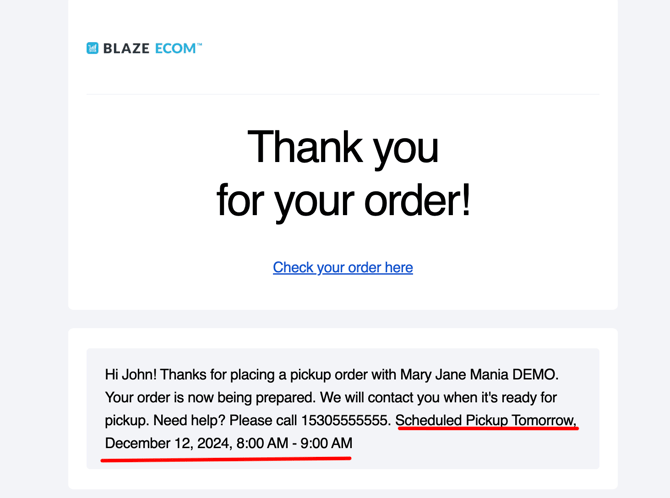
Task: Click the BLAZE word in the logo
Action: [x=126, y=48]
